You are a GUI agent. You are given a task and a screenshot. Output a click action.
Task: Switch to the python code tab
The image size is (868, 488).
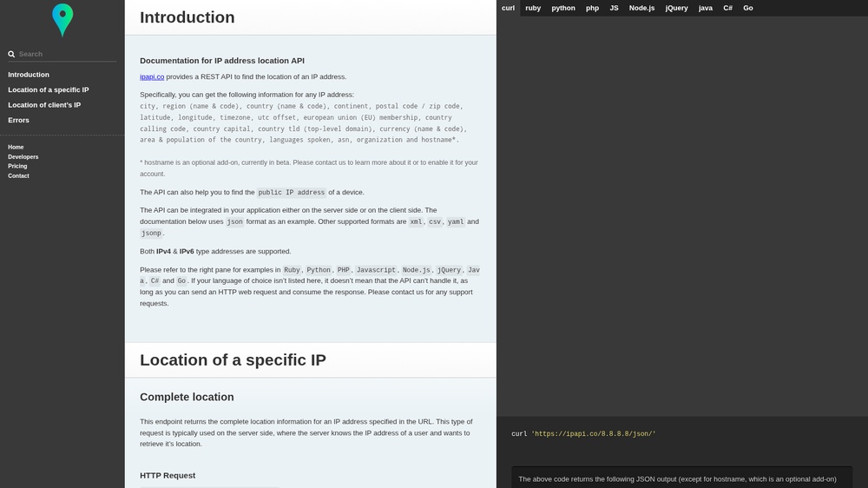click(563, 8)
